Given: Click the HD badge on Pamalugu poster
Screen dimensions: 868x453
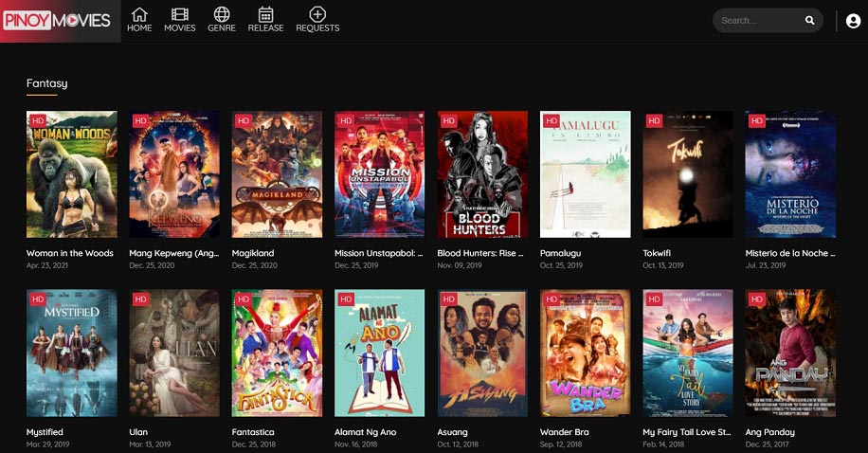Looking at the screenshot, I should [552, 120].
